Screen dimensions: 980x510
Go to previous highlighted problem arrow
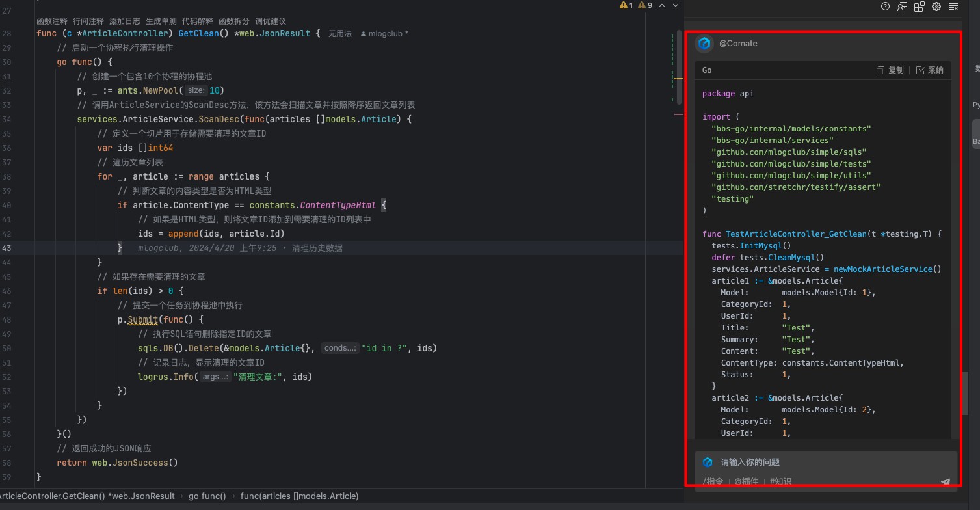pos(662,5)
